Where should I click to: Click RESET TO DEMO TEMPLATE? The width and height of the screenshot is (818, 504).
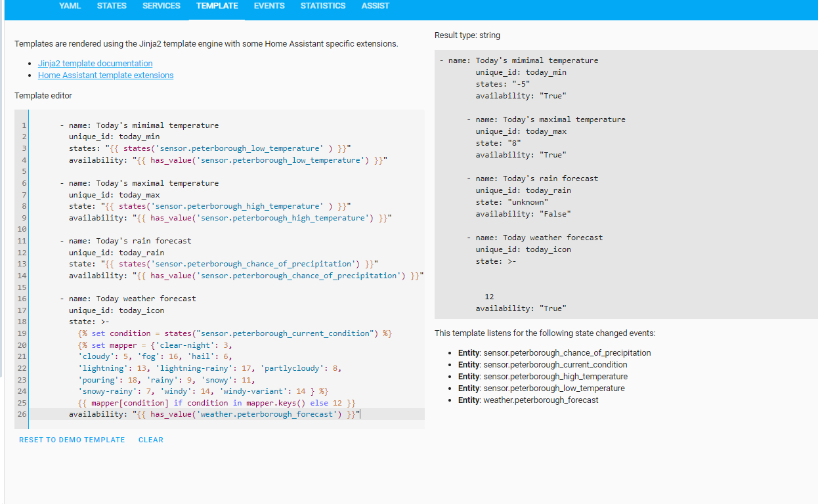click(72, 440)
